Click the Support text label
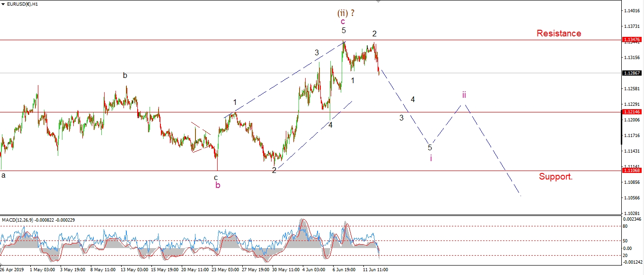This screenshot has width=644, height=275. tap(556, 177)
